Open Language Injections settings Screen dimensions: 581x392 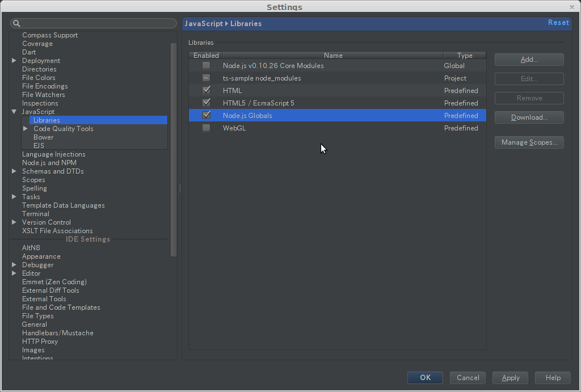(54, 154)
